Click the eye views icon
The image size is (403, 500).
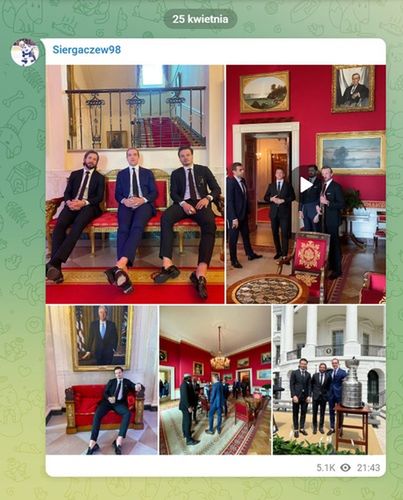(x=346, y=468)
